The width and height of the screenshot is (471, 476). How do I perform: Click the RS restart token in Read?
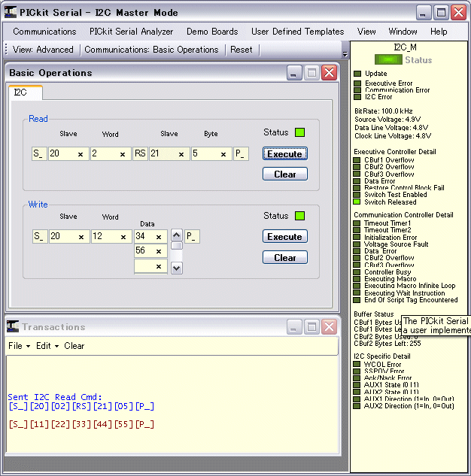pos(140,153)
